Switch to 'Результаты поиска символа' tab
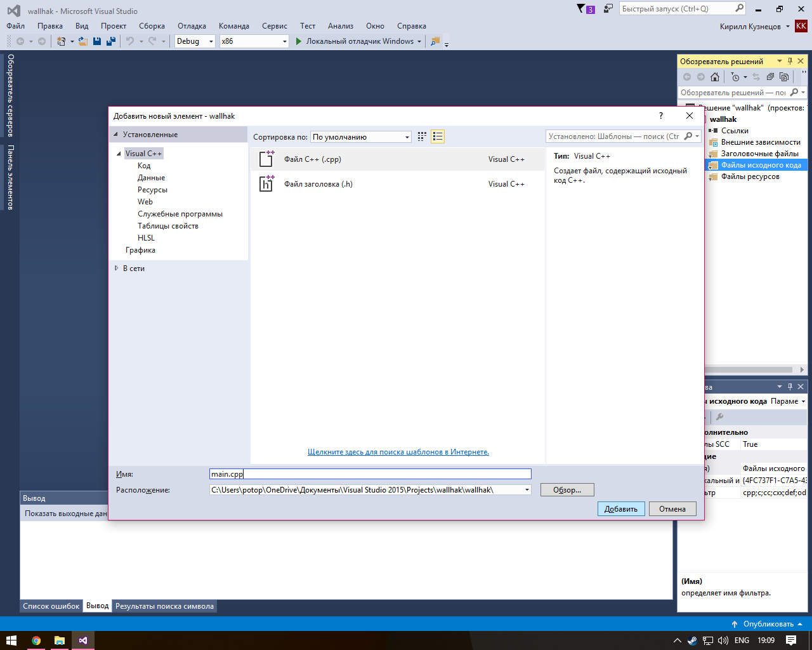This screenshot has height=650, width=812. [x=164, y=606]
